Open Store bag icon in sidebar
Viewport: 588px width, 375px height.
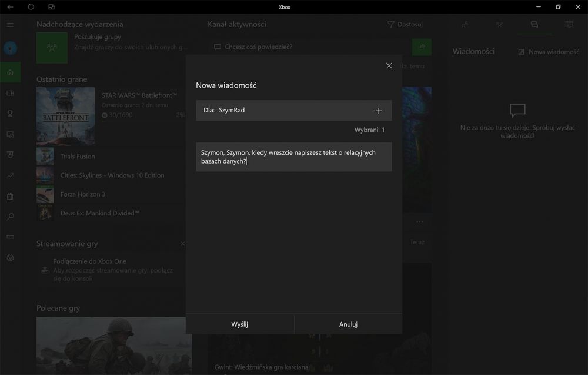(x=10, y=196)
